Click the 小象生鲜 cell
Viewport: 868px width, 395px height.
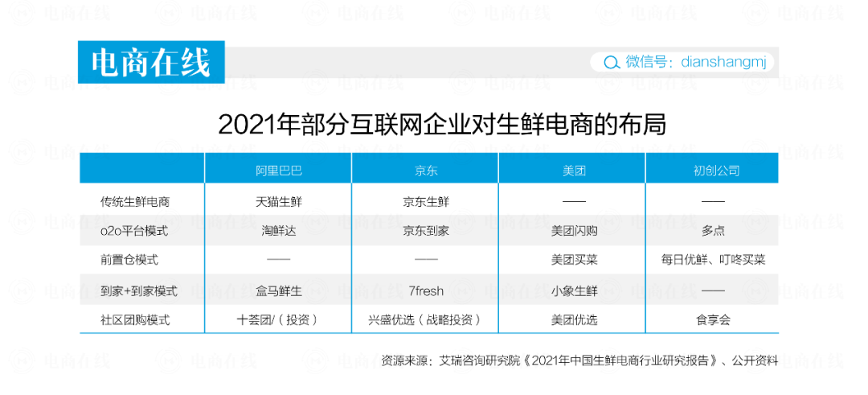tap(574, 291)
